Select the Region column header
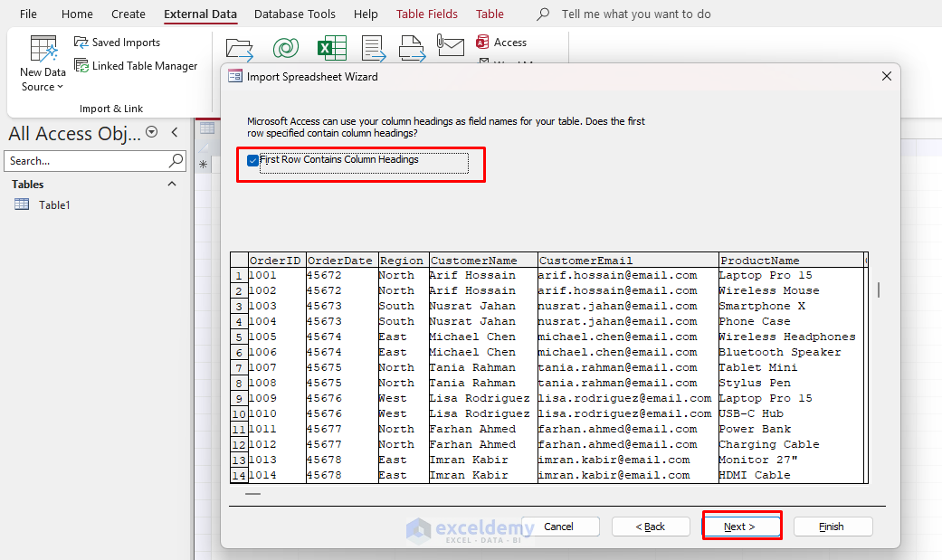Image resolution: width=942 pixels, height=560 pixels. pyautogui.click(x=404, y=261)
